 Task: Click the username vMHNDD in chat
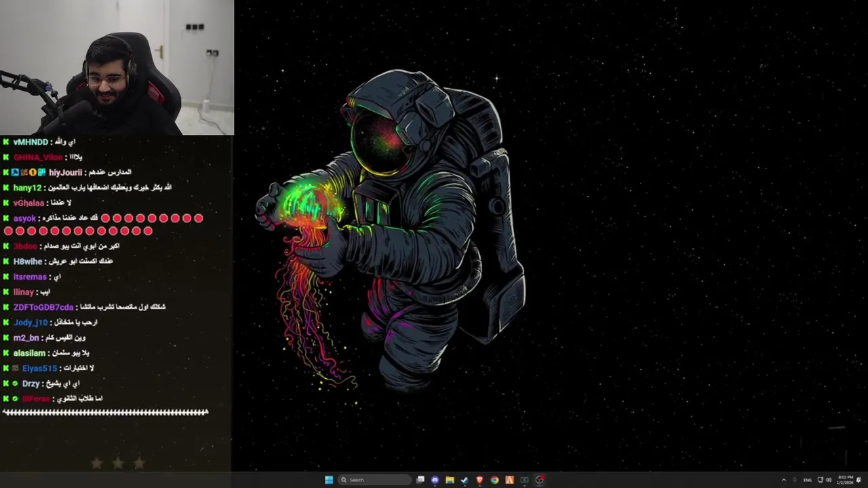31,142
